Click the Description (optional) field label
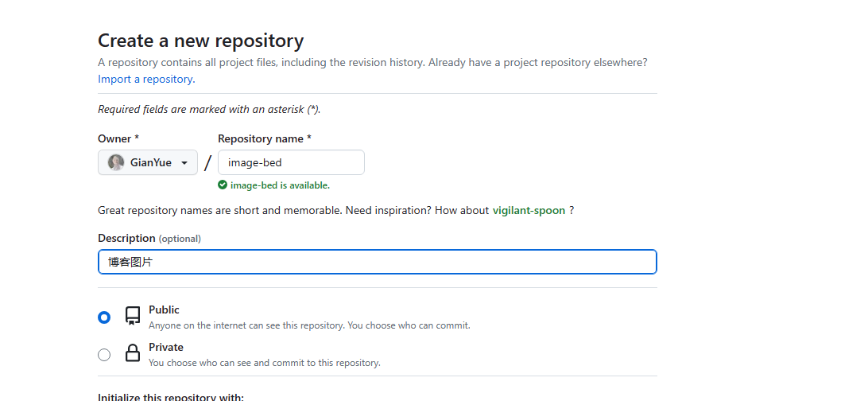868x401 pixels. pyautogui.click(x=149, y=238)
